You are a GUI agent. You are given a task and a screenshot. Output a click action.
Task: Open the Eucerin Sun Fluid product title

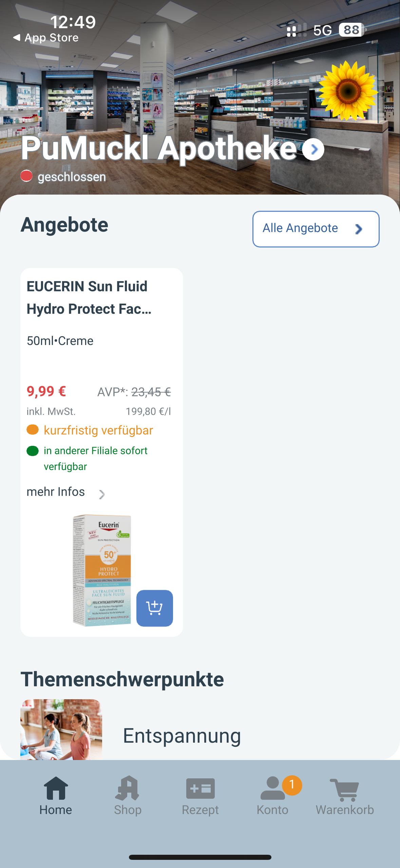(x=89, y=297)
